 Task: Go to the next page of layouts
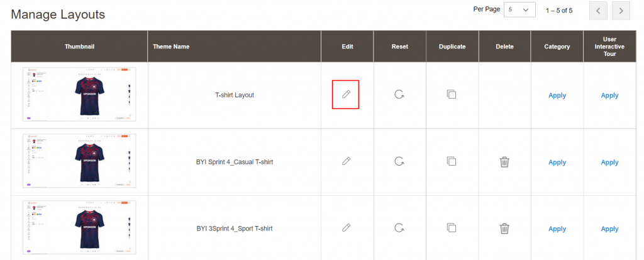(621, 11)
